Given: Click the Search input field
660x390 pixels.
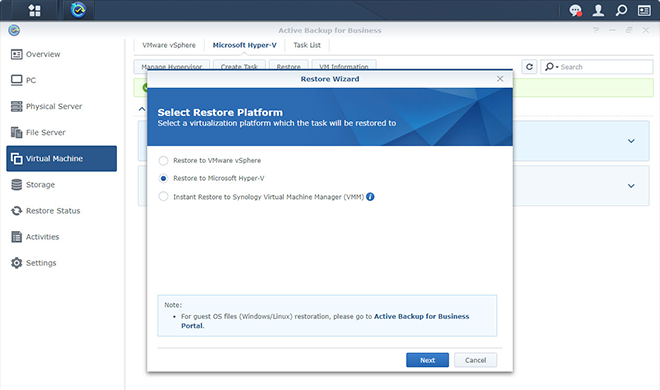Looking at the screenshot, I should pyautogui.click(x=596, y=67).
